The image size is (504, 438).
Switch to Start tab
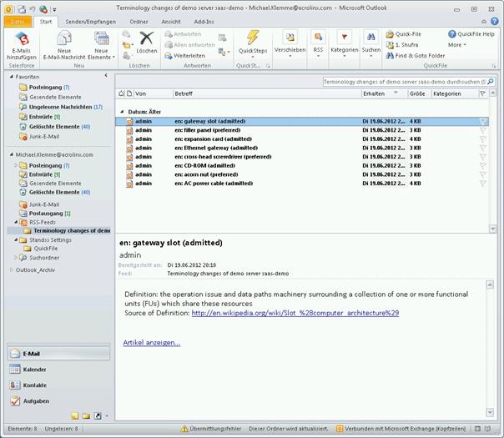click(46, 22)
